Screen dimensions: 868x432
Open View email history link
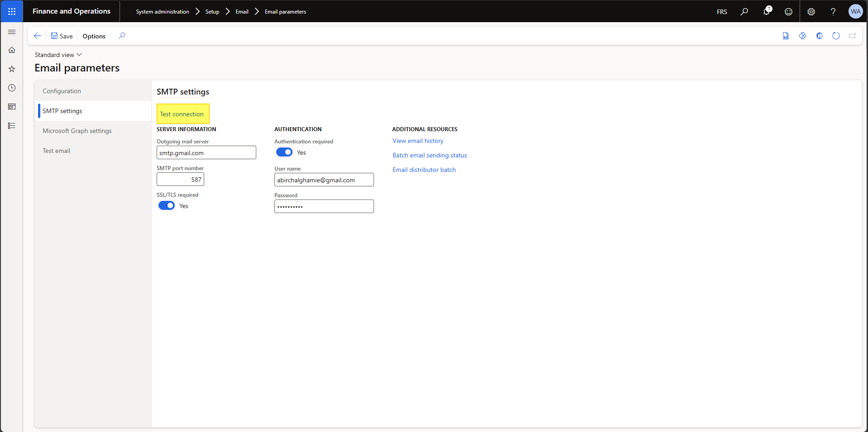click(418, 141)
